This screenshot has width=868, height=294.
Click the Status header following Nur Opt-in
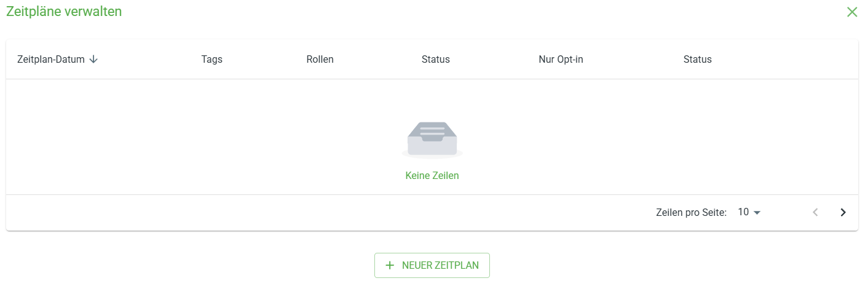[x=698, y=60]
